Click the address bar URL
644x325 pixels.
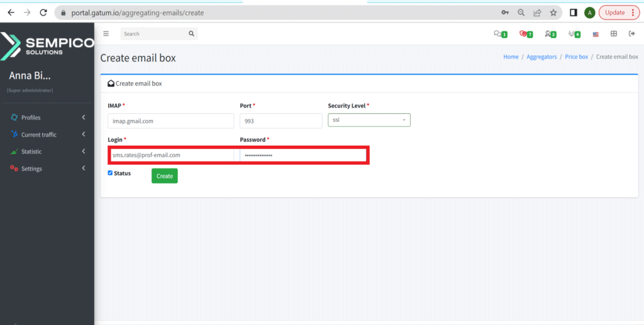coord(138,13)
